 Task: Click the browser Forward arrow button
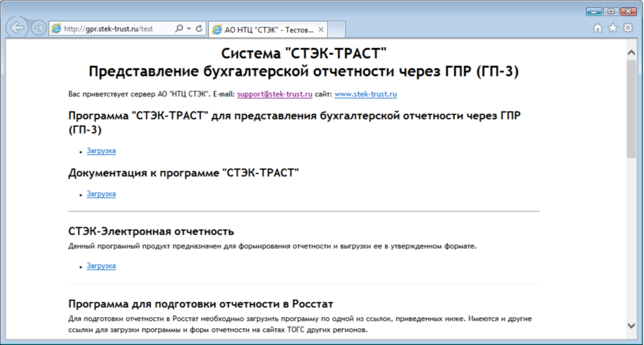pyautogui.click(x=38, y=28)
